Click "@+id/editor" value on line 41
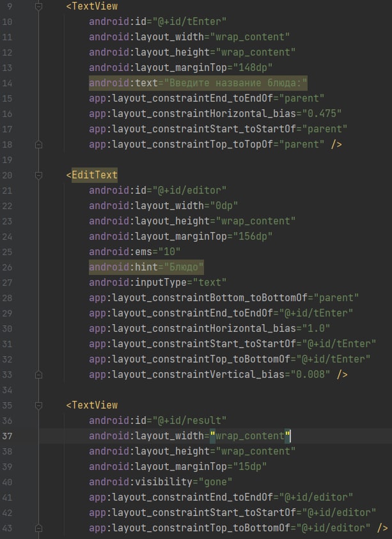Screen dimensions: 392x539 (316, 497)
